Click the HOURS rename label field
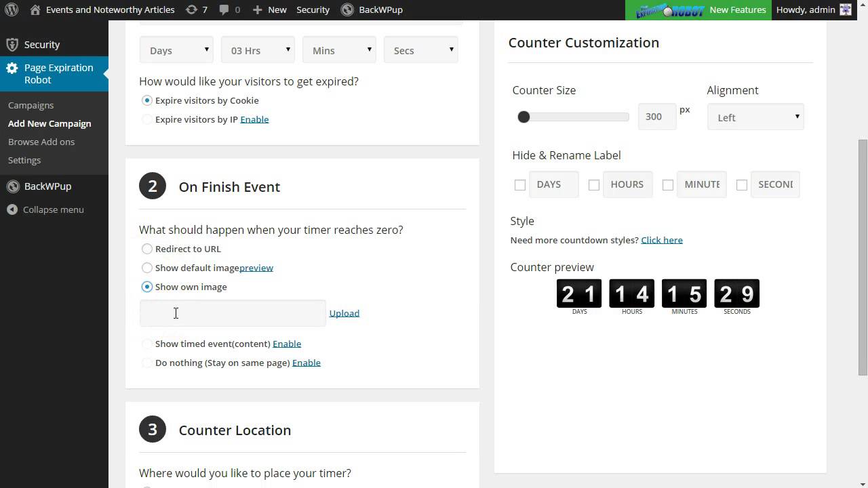Image resolution: width=868 pixels, height=488 pixels. (x=628, y=184)
